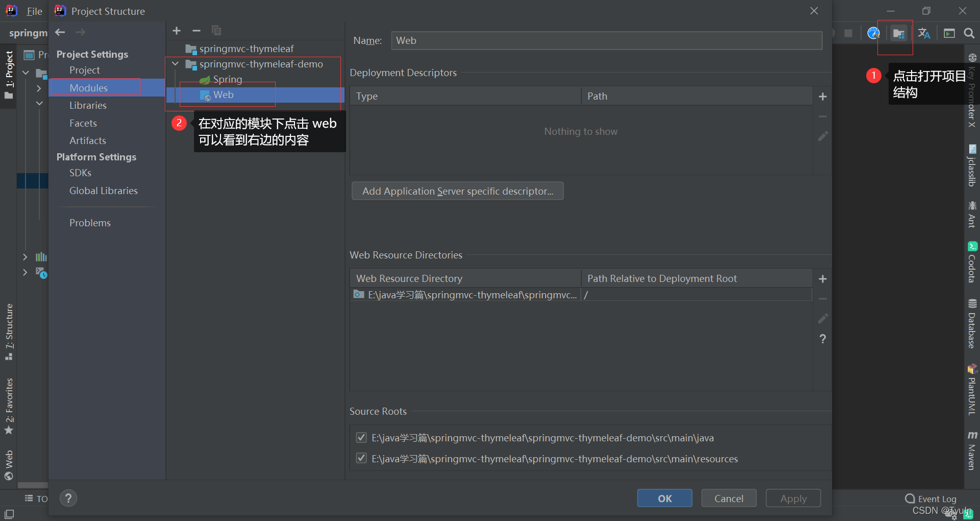The height and width of the screenshot is (521, 980).
Task: Open the Web tool window tab
Action: point(9,465)
